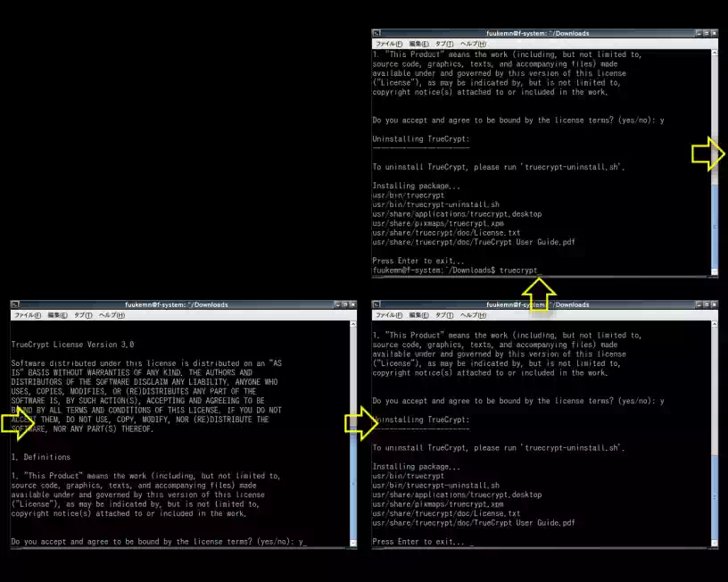Click the terminal icon in the license window title bar
728x582 pixels.
tap(15, 304)
